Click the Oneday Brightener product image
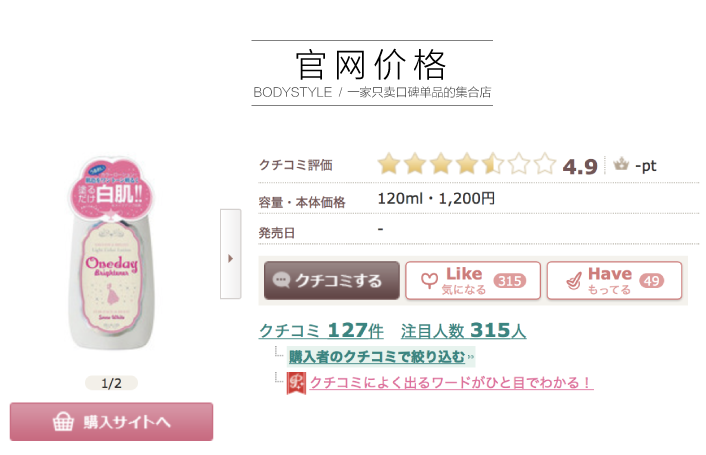 (112, 265)
